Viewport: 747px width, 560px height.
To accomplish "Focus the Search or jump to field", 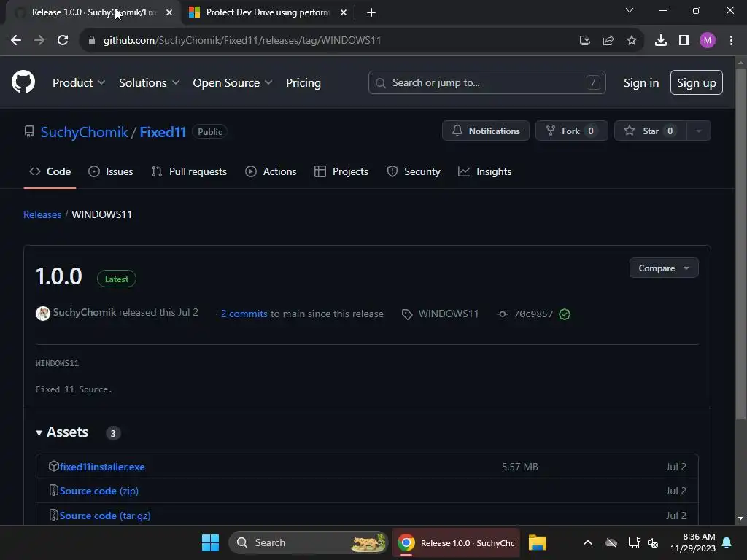I will (487, 82).
